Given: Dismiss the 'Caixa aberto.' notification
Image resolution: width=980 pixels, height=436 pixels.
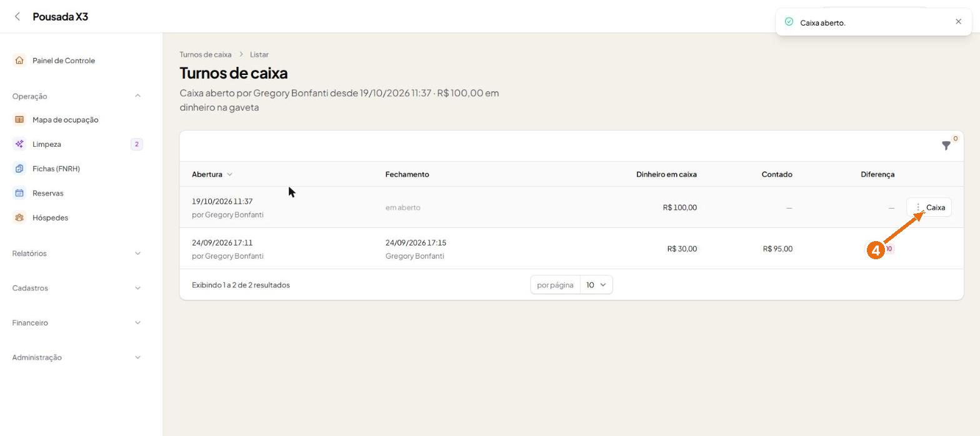Looking at the screenshot, I should [x=959, y=22].
